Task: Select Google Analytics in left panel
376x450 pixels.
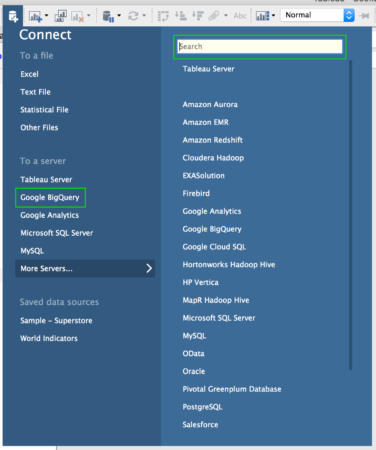Action: [50, 215]
